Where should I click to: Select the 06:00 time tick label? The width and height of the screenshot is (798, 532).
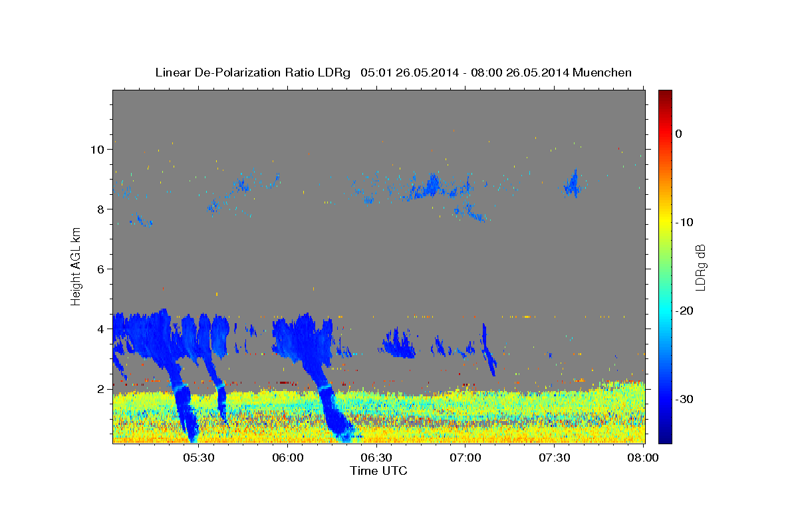pyautogui.click(x=288, y=458)
